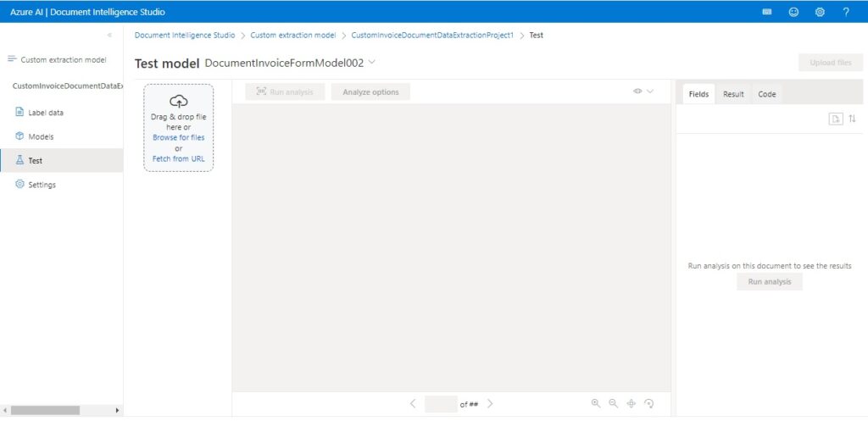Screen dimensions: 868x421
Task: Click Document Intelligence Studio breadcrumb
Action: (185, 35)
